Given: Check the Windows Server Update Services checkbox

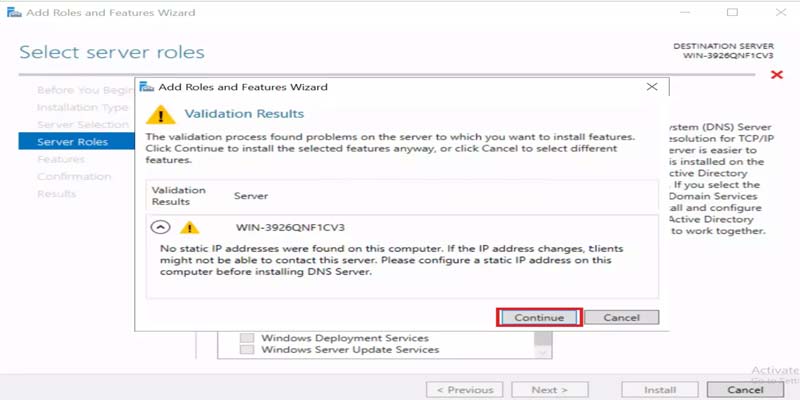Looking at the screenshot, I should tap(247, 350).
